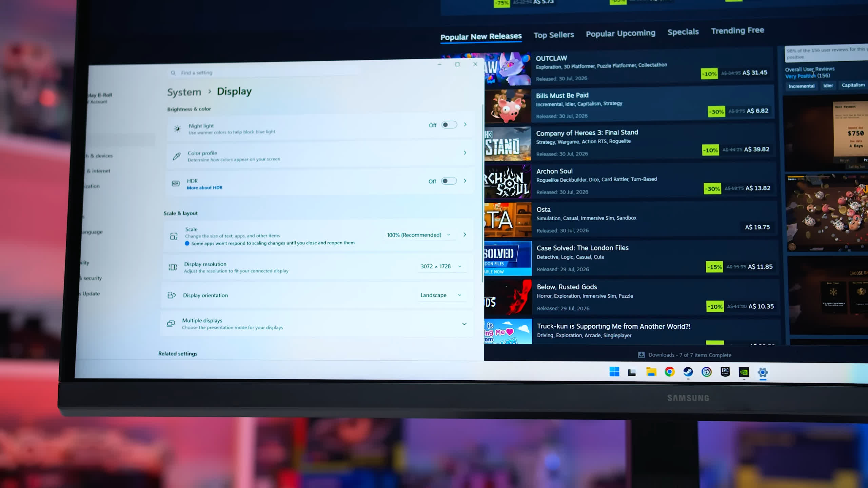This screenshot has width=868, height=488.
Task: Click the Color profile eyedropper icon
Action: point(177,156)
